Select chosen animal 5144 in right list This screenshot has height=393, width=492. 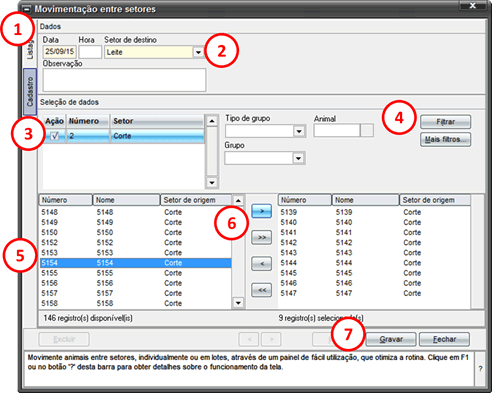374,263
